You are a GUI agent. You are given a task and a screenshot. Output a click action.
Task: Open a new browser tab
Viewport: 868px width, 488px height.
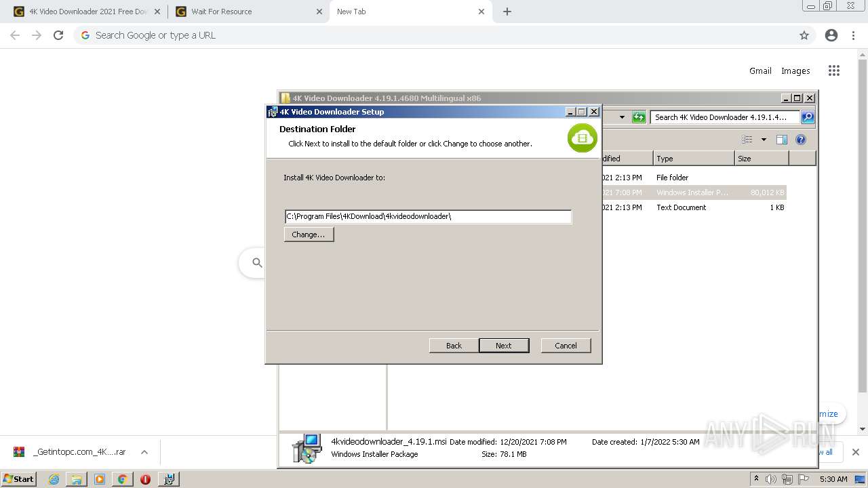coord(507,12)
